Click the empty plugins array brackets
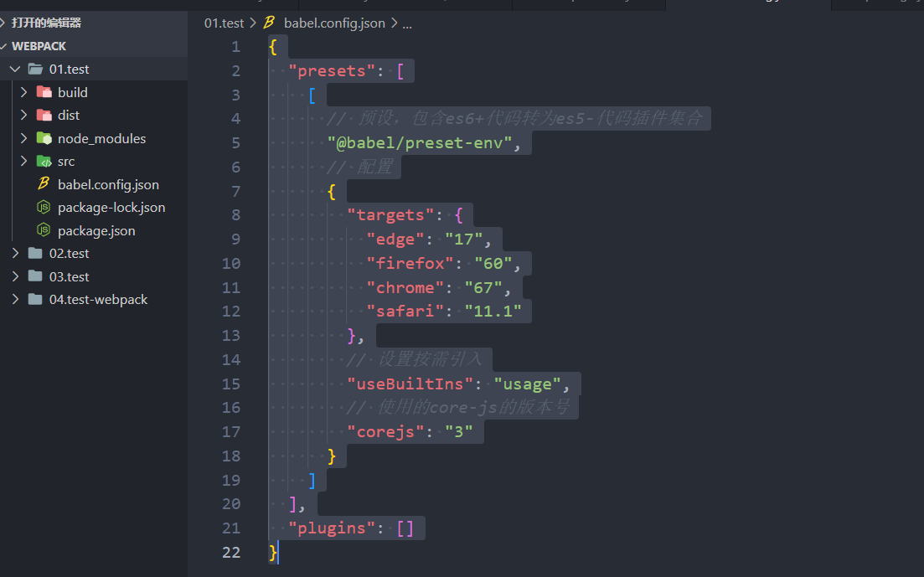924x577 pixels. tap(405, 528)
